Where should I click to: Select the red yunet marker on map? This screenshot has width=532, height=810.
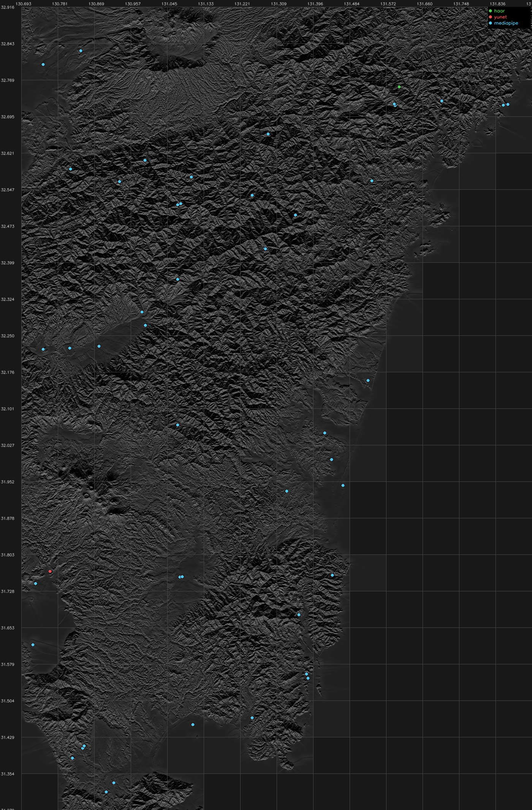[x=50, y=571]
